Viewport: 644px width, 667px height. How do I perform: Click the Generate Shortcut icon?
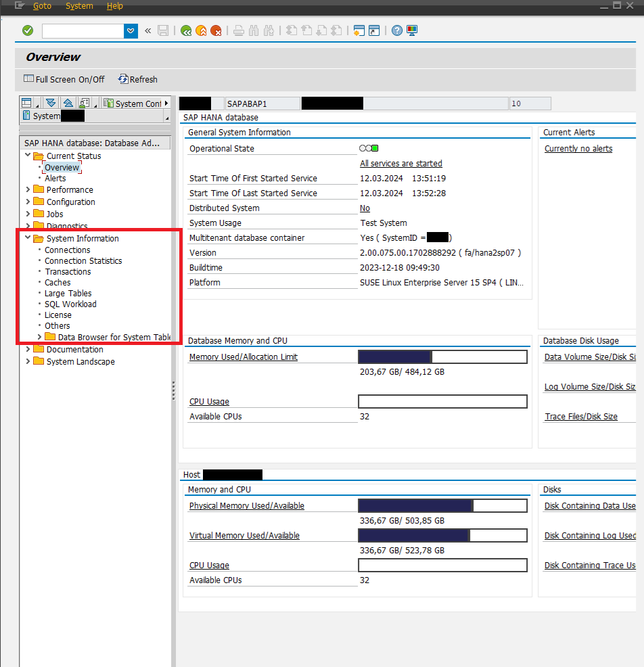(x=374, y=30)
